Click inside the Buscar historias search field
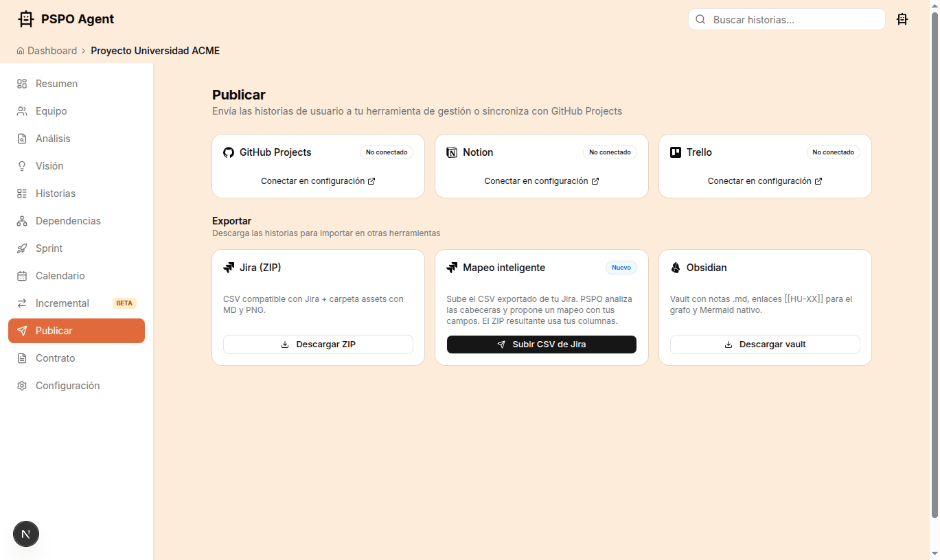 point(786,19)
